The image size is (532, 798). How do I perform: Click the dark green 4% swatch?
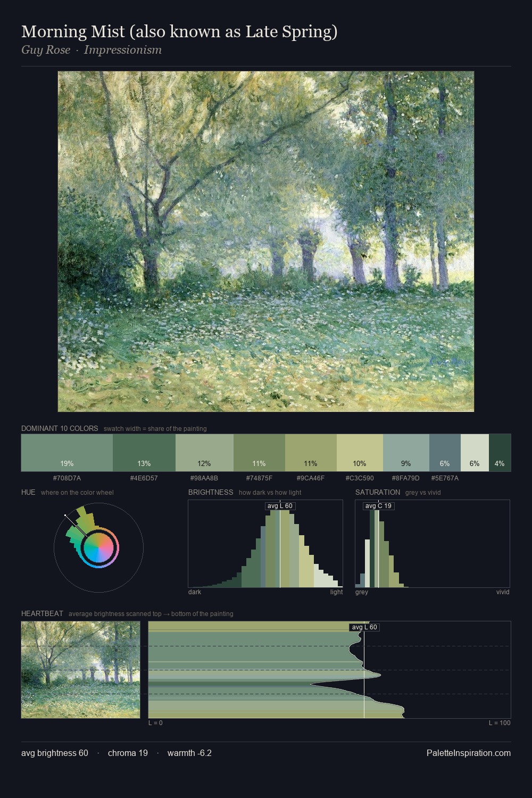[500, 453]
